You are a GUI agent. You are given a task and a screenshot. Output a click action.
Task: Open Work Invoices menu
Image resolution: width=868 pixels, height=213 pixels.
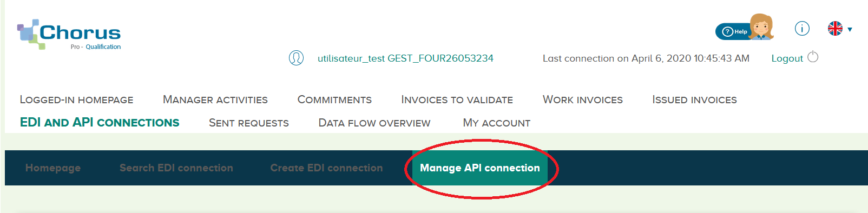tap(583, 99)
